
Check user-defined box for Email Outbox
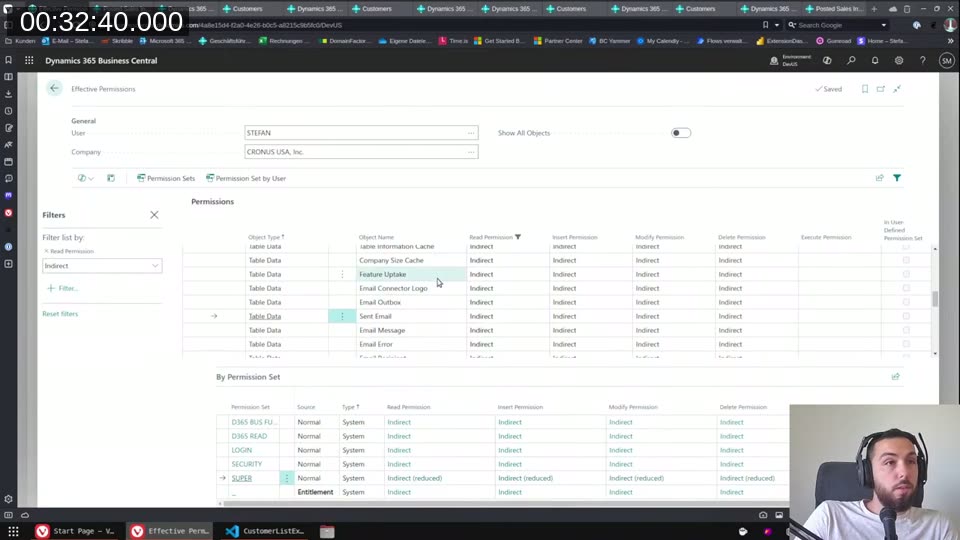(906, 302)
